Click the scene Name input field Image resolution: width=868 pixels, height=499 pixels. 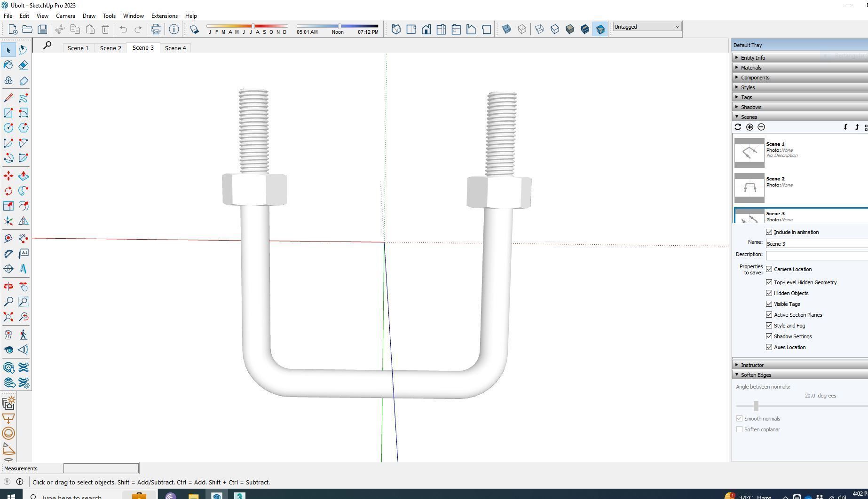click(x=817, y=243)
